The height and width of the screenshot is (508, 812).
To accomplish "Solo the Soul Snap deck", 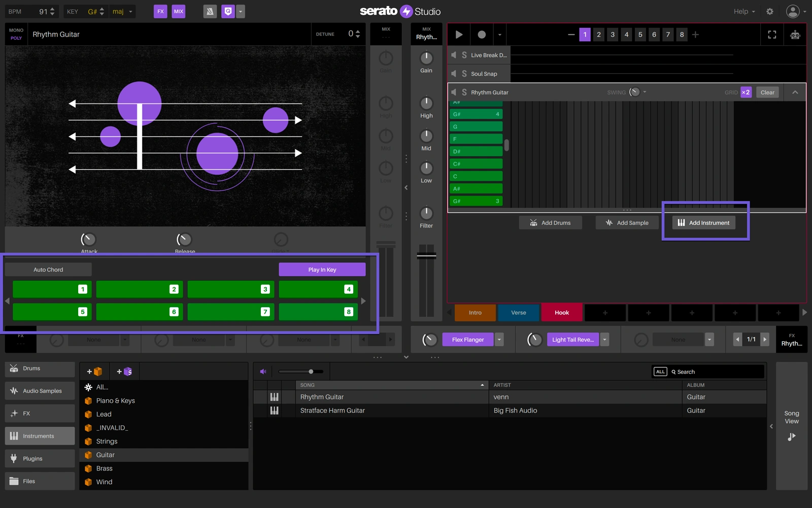I will pyautogui.click(x=464, y=74).
